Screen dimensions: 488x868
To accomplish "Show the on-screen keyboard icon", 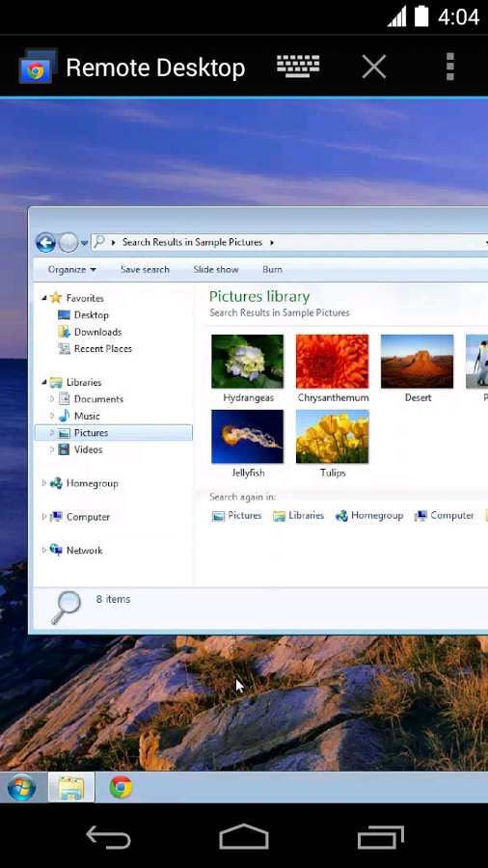I will [x=298, y=68].
